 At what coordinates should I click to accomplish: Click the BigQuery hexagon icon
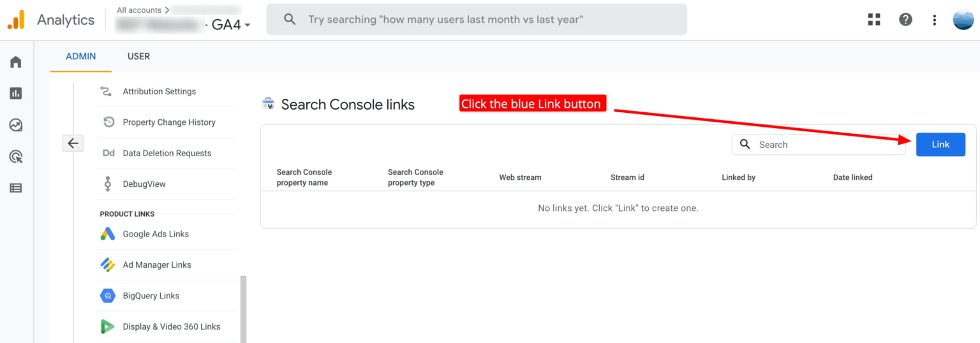[108, 296]
